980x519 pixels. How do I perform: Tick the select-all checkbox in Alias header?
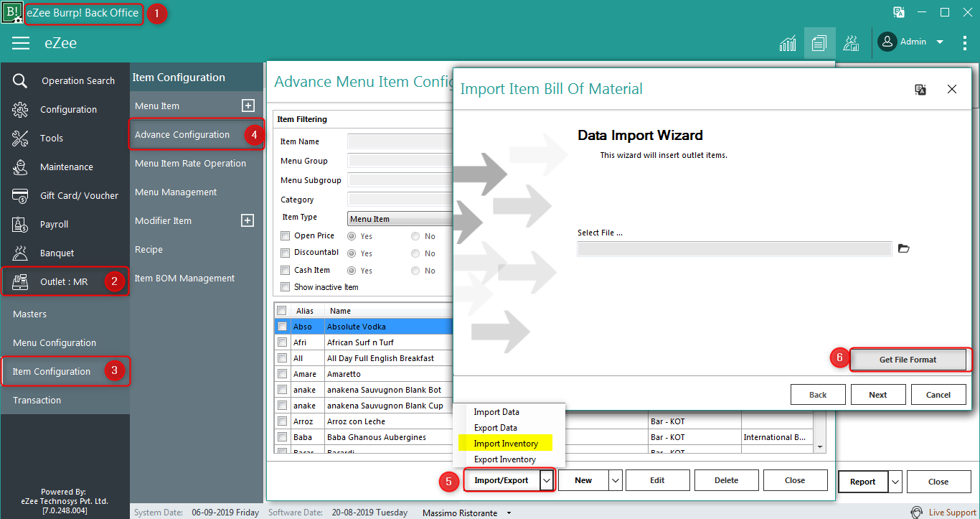(x=282, y=311)
